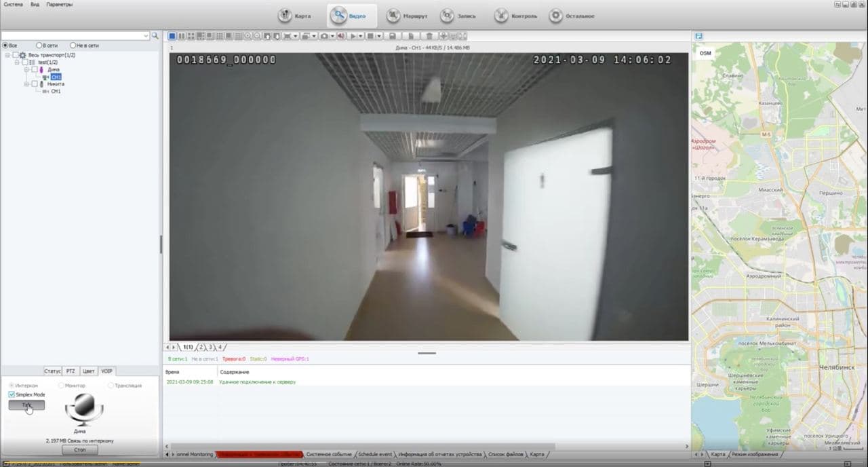
Task: Open the Видео module
Action: (352, 16)
